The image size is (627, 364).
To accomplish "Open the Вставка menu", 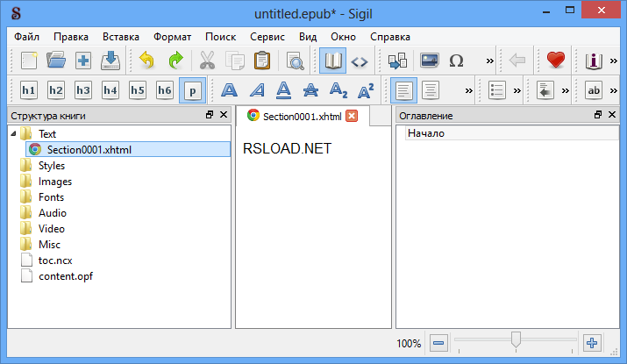I will (x=121, y=37).
